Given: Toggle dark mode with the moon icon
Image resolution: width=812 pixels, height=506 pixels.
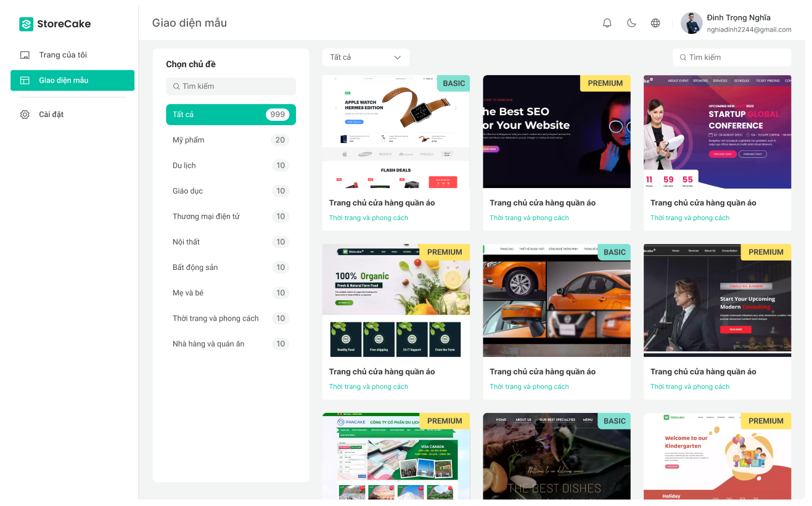Looking at the screenshot, I should 631,22.
